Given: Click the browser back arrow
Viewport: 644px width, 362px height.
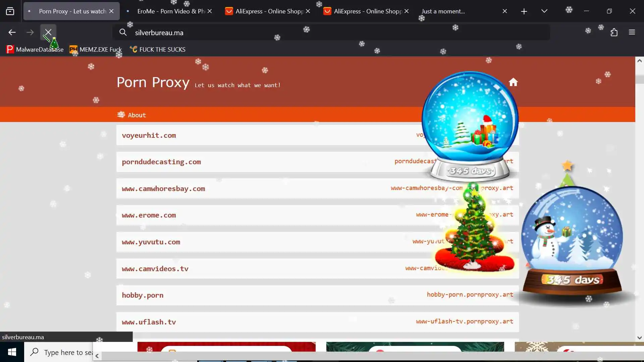Looking at the screenshot, I should point(12,33).
